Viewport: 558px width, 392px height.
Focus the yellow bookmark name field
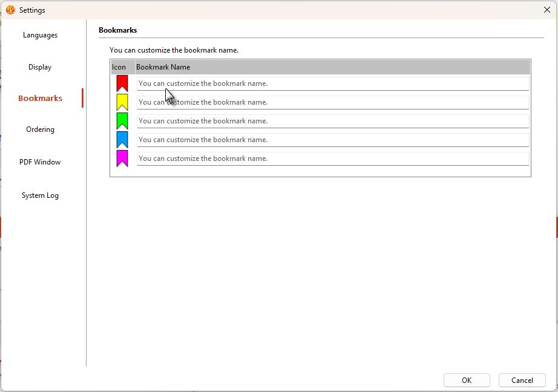333,102
